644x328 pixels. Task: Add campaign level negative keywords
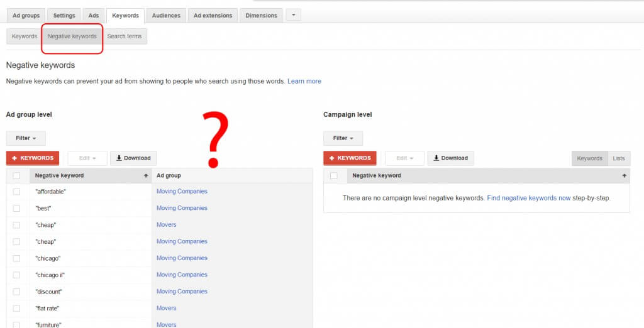[x=350, y=158]
